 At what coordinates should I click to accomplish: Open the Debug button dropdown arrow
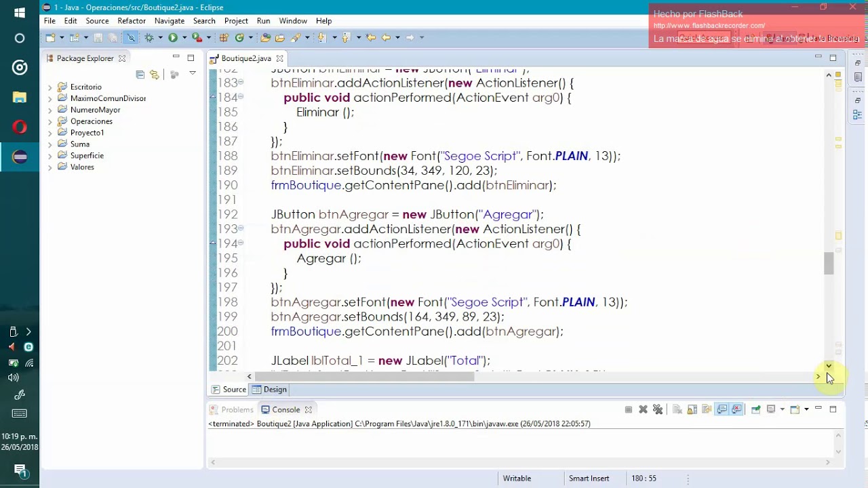pyautogui.click(x=160, y=37)
